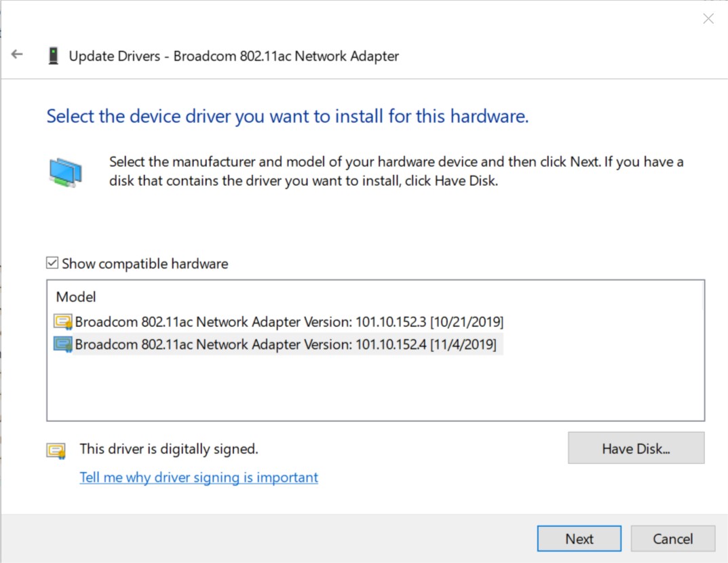Click 'This driver is digitally signed.' text
Viewport: 728px width, 563px height.
[168, 449]
